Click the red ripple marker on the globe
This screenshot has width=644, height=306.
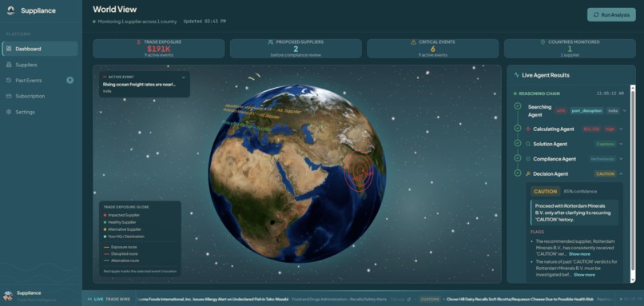(x=360, y=172)
